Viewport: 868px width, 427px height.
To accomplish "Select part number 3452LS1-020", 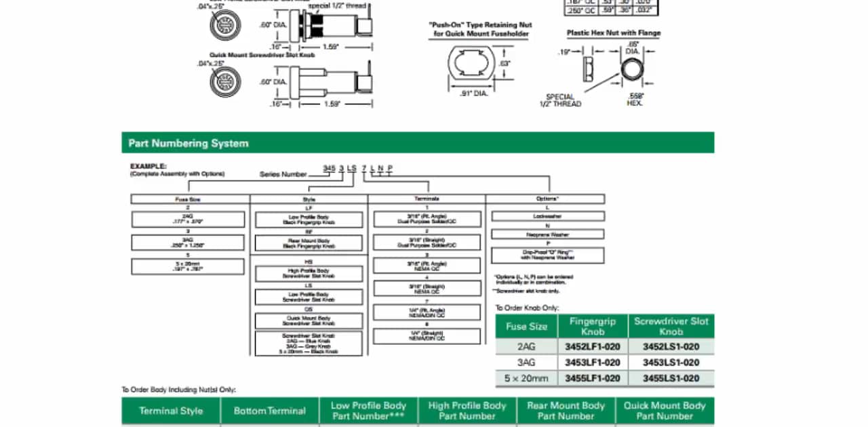I will tap(671, 346).
